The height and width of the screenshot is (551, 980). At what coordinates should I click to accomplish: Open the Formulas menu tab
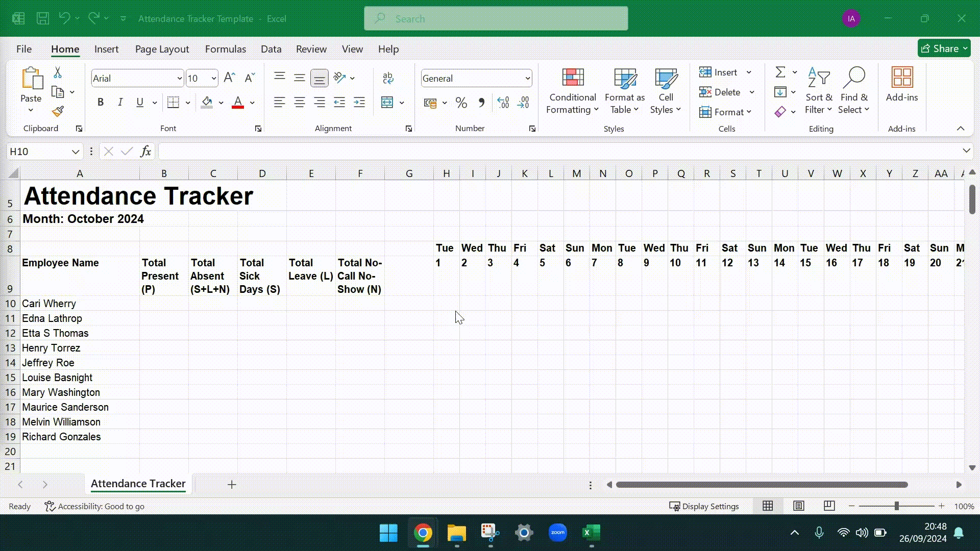tap(226, 48)
